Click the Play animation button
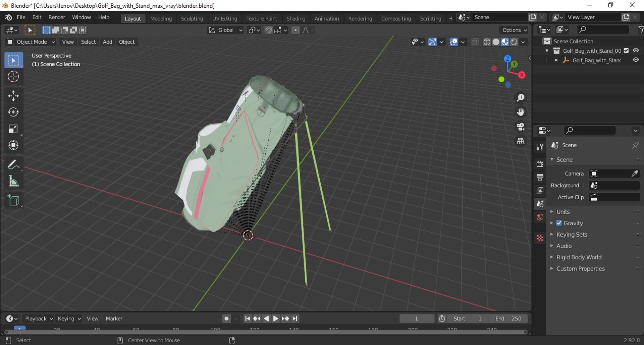Viewport: 644px width, 345px height. coord(275,318)
